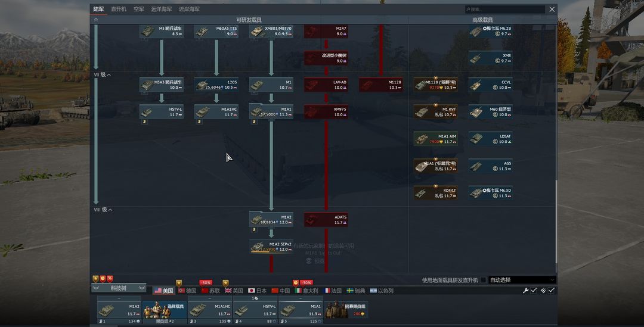Toggle 使用地面载具研发直升机 checkbox
The image size is (644, 327).
tap(483, 280)
